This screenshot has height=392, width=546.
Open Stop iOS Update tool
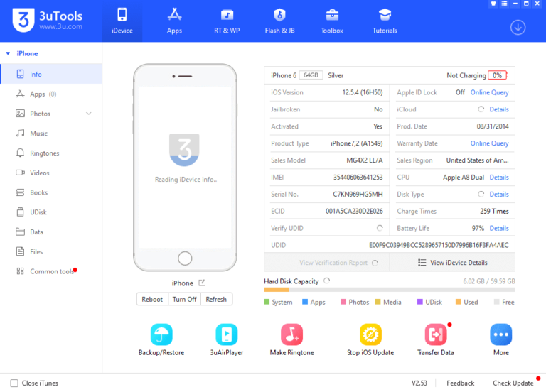(370, 340)
